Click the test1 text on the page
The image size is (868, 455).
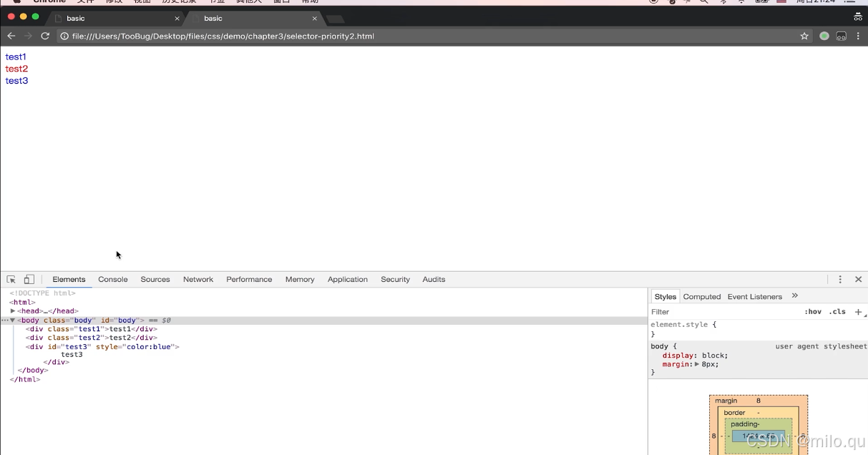click(16, 57)
